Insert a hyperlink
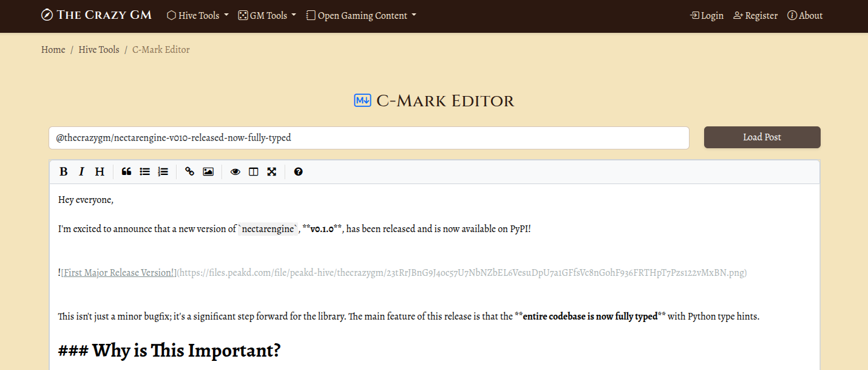The height and width of the screenshot is (370, 868). tap(190, 172)
